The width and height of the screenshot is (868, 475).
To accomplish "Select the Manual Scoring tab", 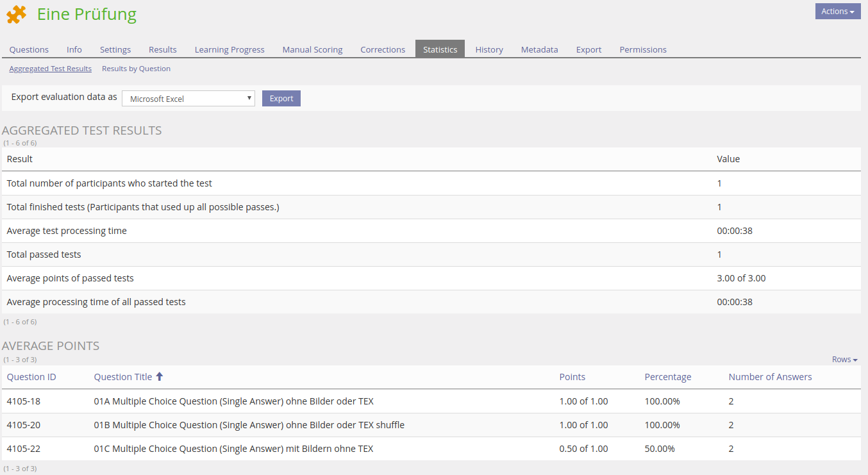I will click(312, 49).
